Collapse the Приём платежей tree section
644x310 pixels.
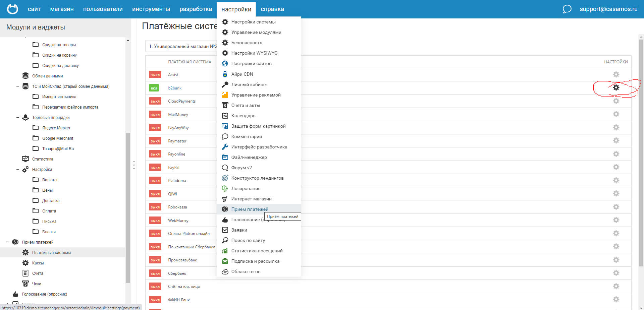8,242
